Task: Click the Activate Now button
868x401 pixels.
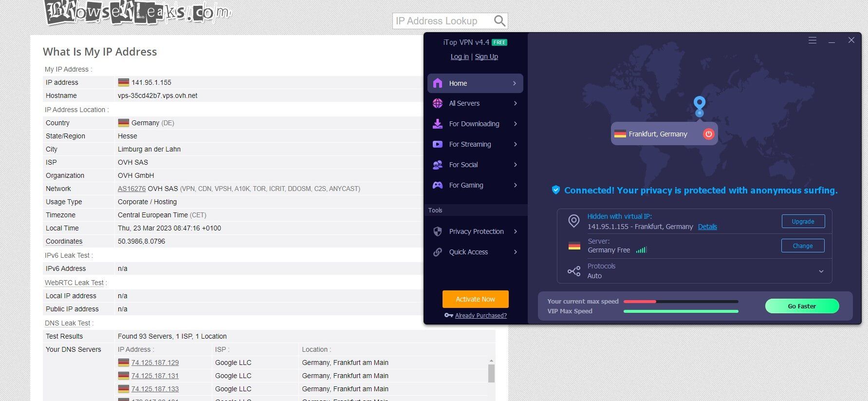Action: 476,299
